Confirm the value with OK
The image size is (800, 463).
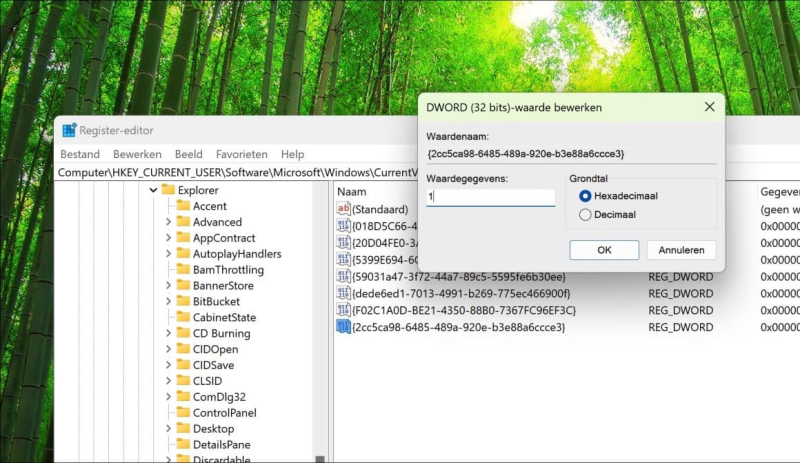[604, 250]
